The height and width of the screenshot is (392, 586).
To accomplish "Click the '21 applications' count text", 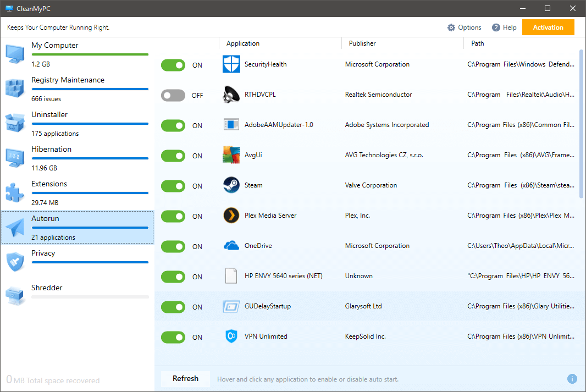I will point(53,238).
